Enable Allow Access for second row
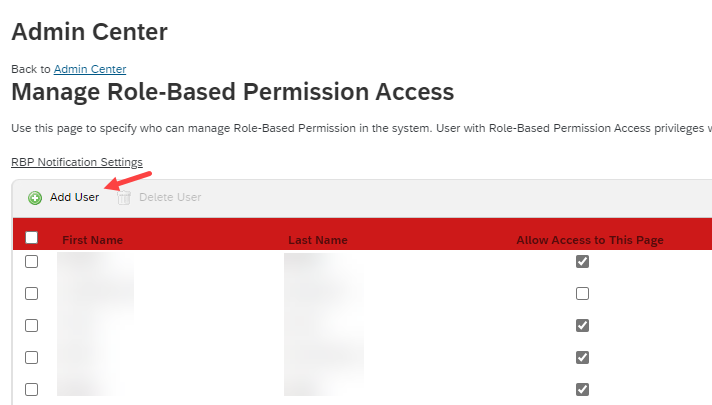The image size is (712, 405). click(582, 294)
